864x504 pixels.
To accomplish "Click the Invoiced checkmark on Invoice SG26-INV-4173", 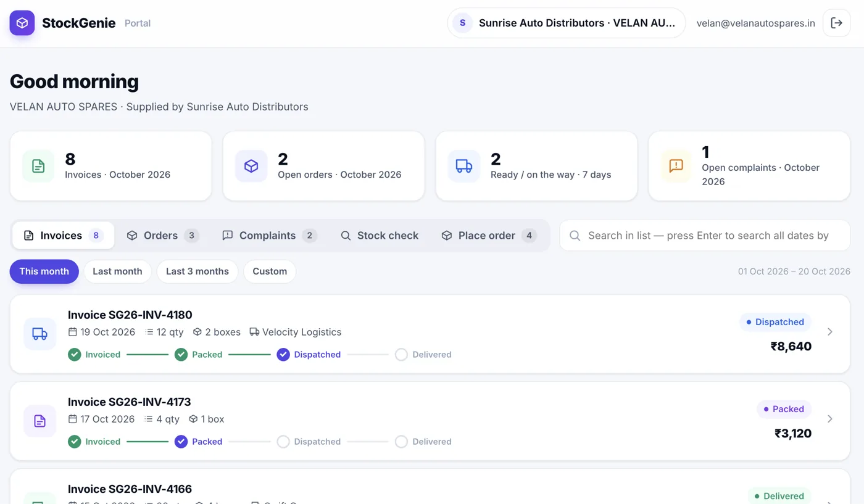I will click(x=75, y=442).
